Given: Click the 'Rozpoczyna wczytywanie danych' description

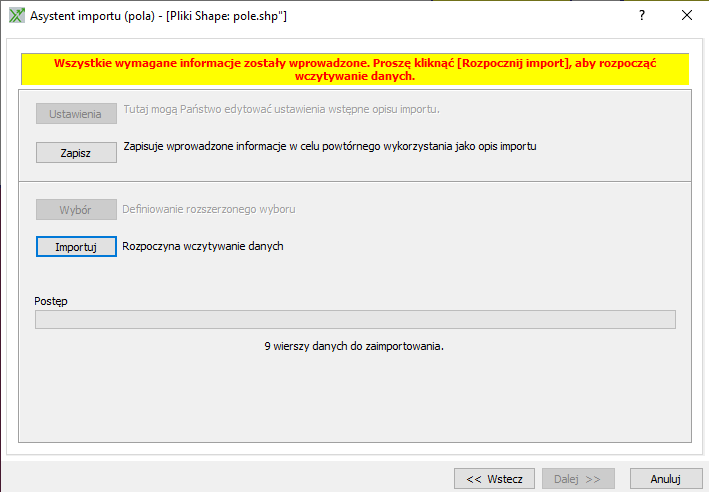Looking at the screenshot, I should [x=203, y=246].
